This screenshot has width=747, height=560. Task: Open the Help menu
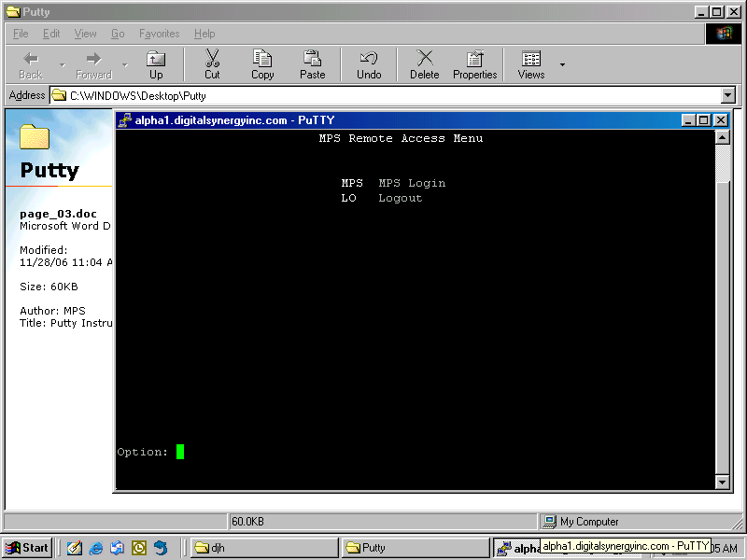coord(204,34)
